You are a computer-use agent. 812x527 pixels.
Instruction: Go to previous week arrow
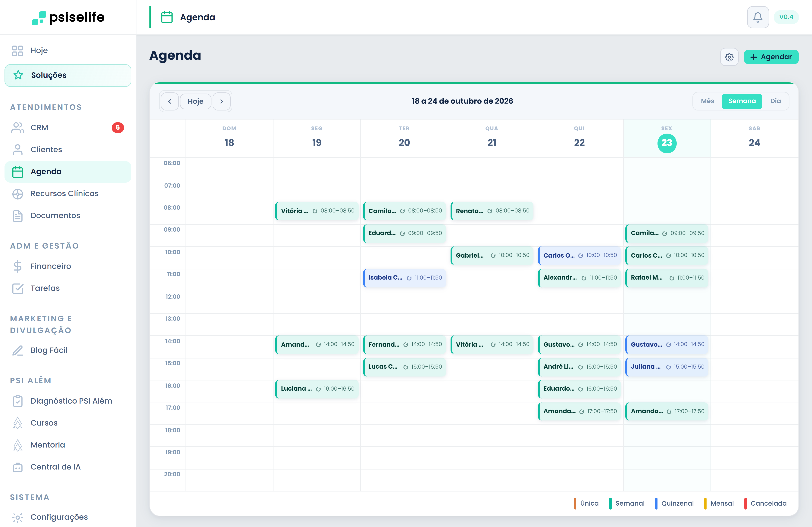point(170,101)
